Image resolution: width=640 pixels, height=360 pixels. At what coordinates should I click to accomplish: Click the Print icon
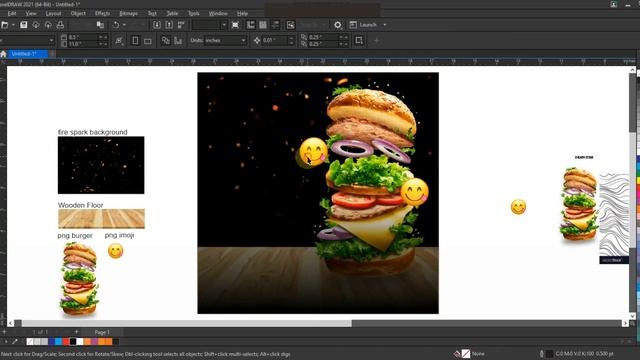[60, 25]
